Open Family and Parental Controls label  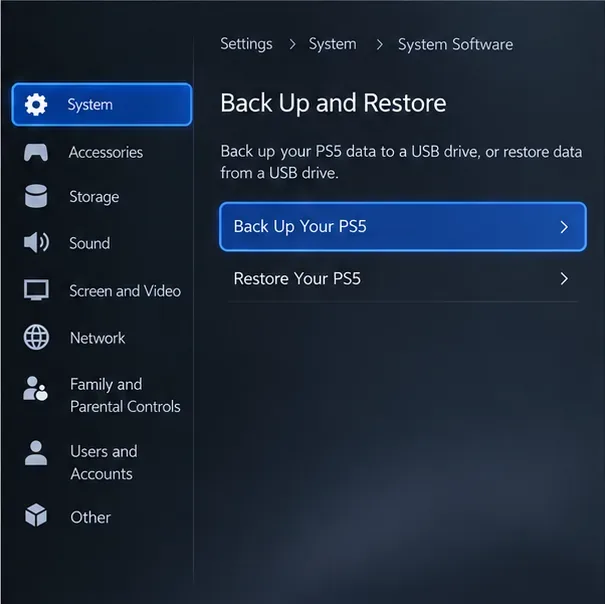(125, 395)
